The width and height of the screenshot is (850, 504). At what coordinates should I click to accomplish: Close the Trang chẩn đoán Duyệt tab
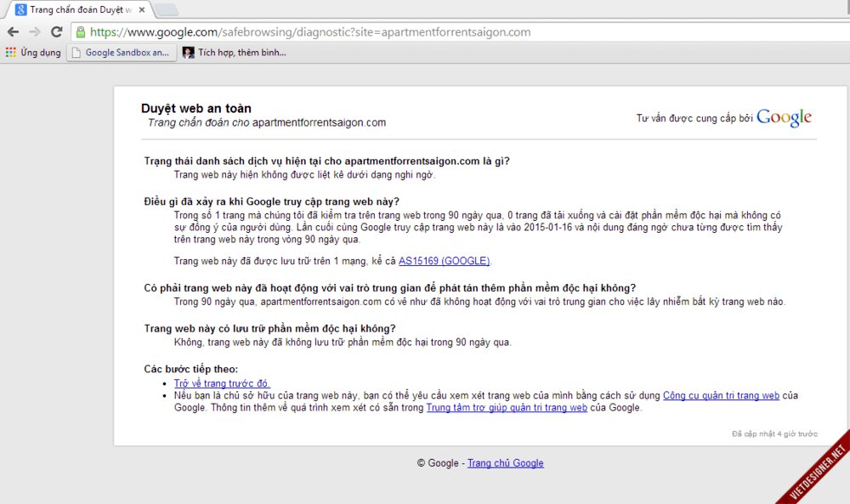click(142, 9)
